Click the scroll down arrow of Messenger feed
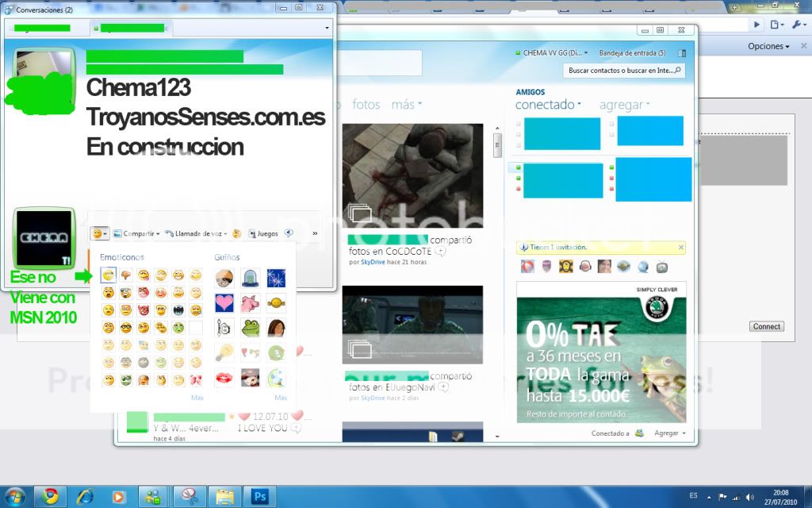Image resolution: width=812 pixels, height=508 pixels. pos(497,437)
